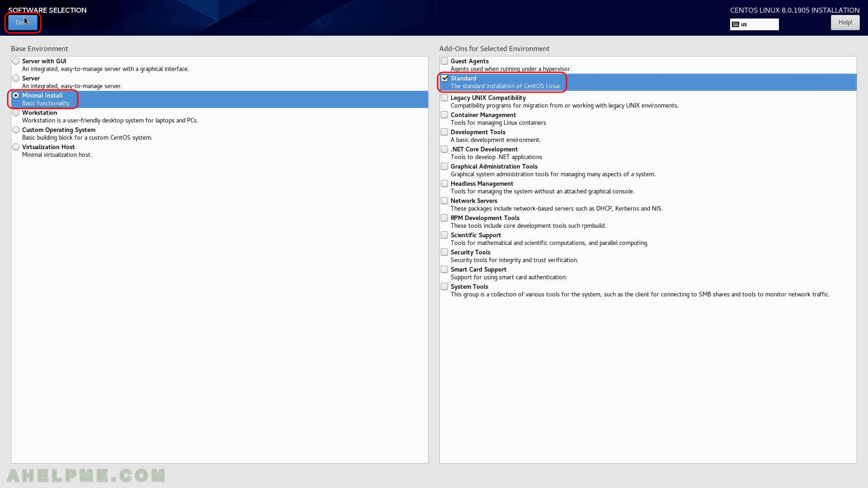Click the Workstation description text
Viewport: 868px width, 488px height.
click(110, 120)
